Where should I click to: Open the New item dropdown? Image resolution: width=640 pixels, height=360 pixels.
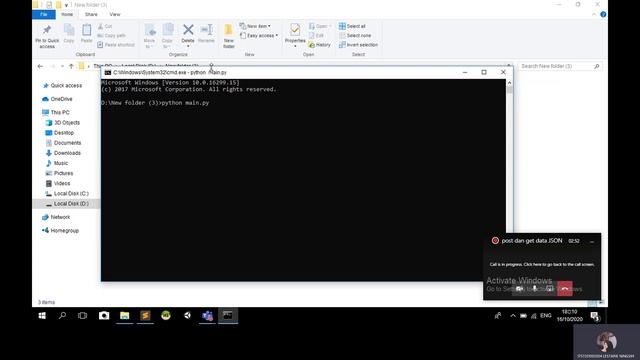click(255, 26)
